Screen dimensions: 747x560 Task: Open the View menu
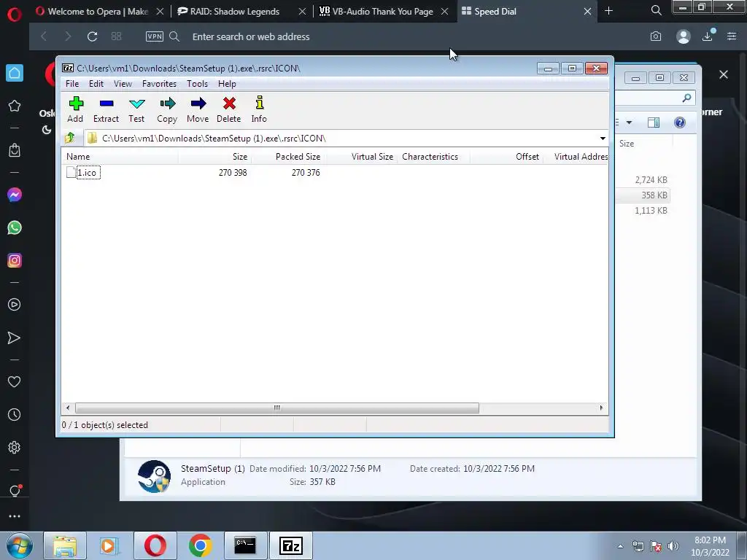click(x=123, y=84)
